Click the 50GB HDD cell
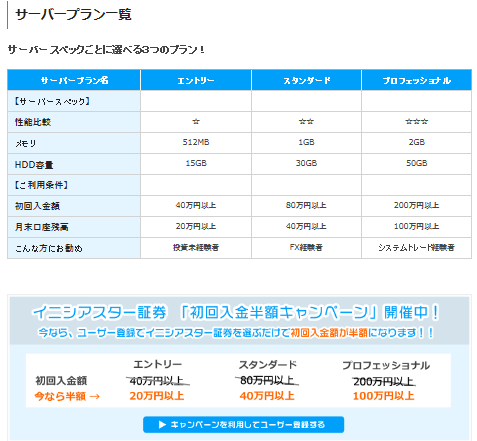The width and height of the screenshot is (477, 441). (416, 163)
